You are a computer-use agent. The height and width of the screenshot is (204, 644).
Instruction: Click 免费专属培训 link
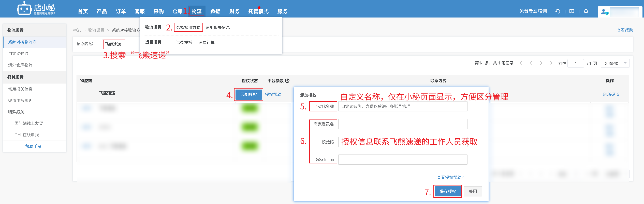pos(533,11)
